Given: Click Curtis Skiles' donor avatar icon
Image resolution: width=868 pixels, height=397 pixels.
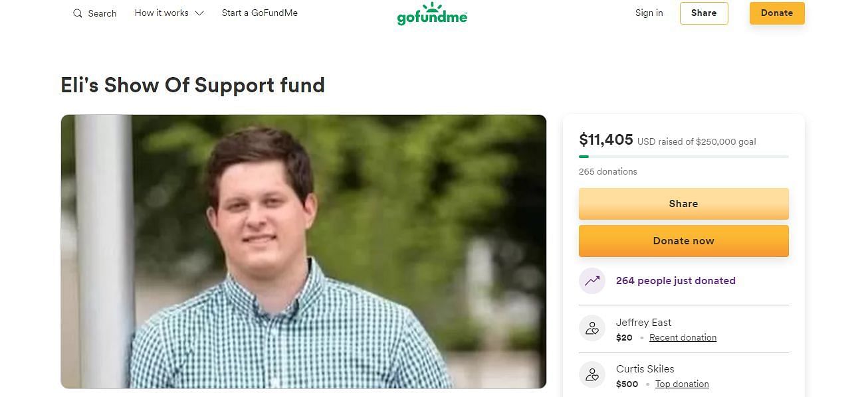Looking at the screenshot, I should (x=592, y=374).
